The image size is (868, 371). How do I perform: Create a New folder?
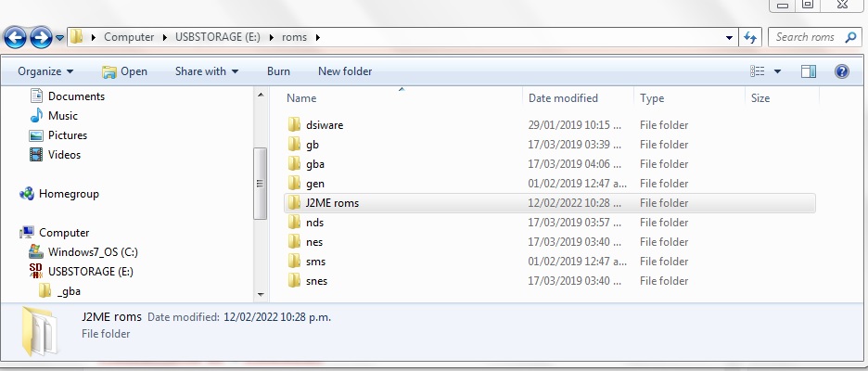345,70
